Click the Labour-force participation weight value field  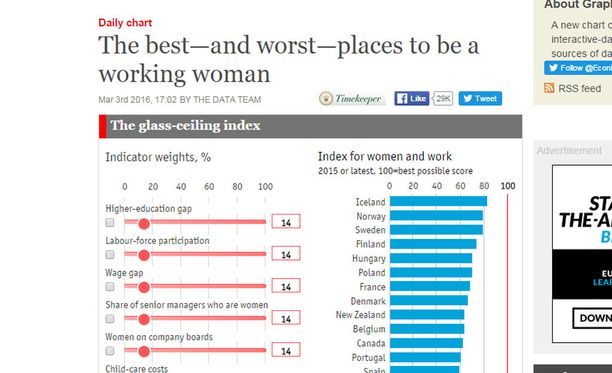286,254
